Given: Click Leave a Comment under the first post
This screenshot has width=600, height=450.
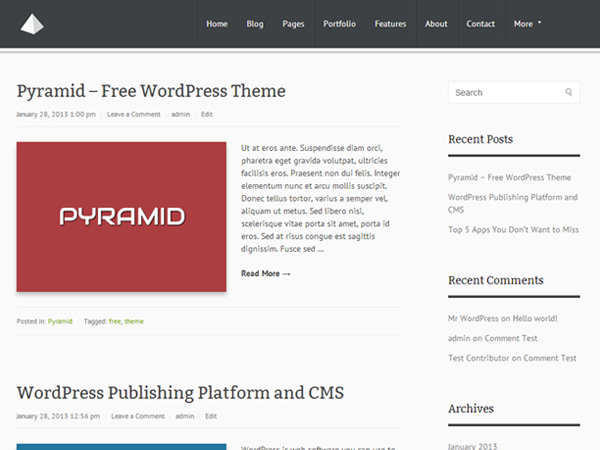Looking at the screenshot, I should (134, 115).
